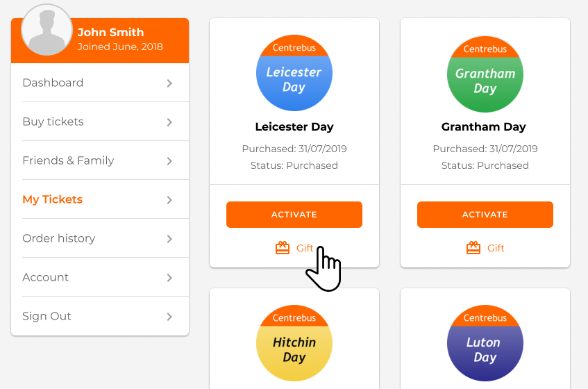Select Sign Out in the sidebar
The image size is (588, 389).
pyautogui.click(x=100, y=316)
